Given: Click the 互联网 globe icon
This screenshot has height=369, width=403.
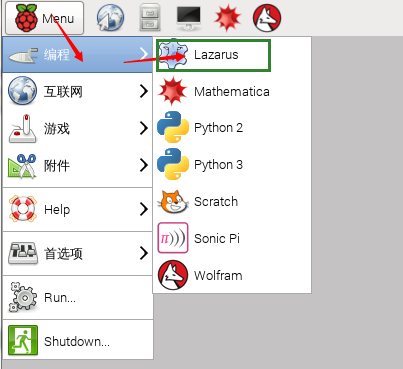Looking at the screenshot, I should point(23,91).
